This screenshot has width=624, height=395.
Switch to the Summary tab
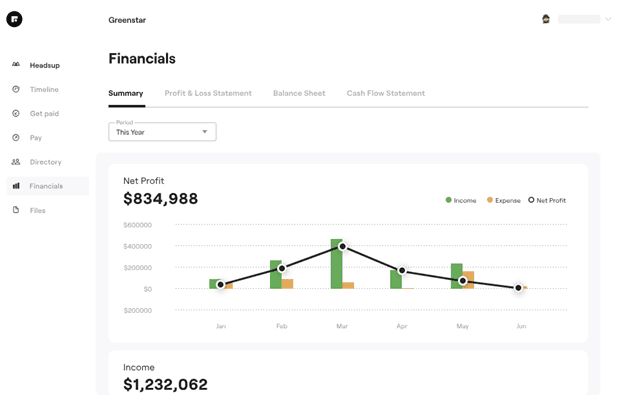(126, 93)
